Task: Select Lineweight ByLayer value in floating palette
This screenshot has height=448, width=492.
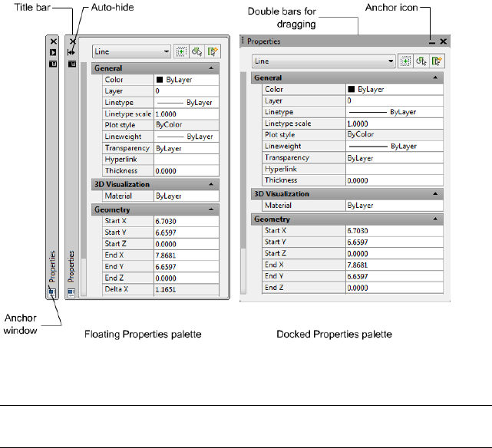Action: (x=187, y=137)
